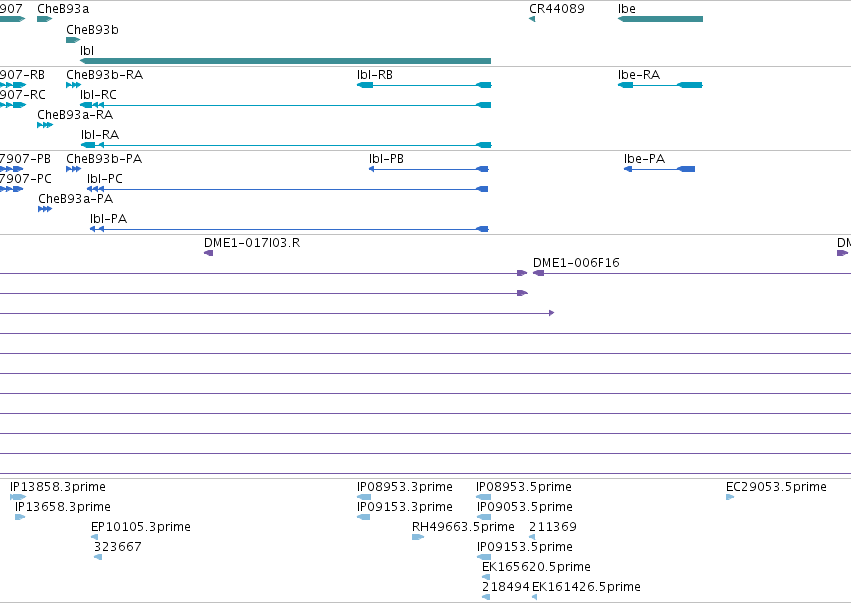The height and width of the screenshot is (603, 851).
Task: Select the EK161426.5prime EST label
Action: tap(586, 587)
